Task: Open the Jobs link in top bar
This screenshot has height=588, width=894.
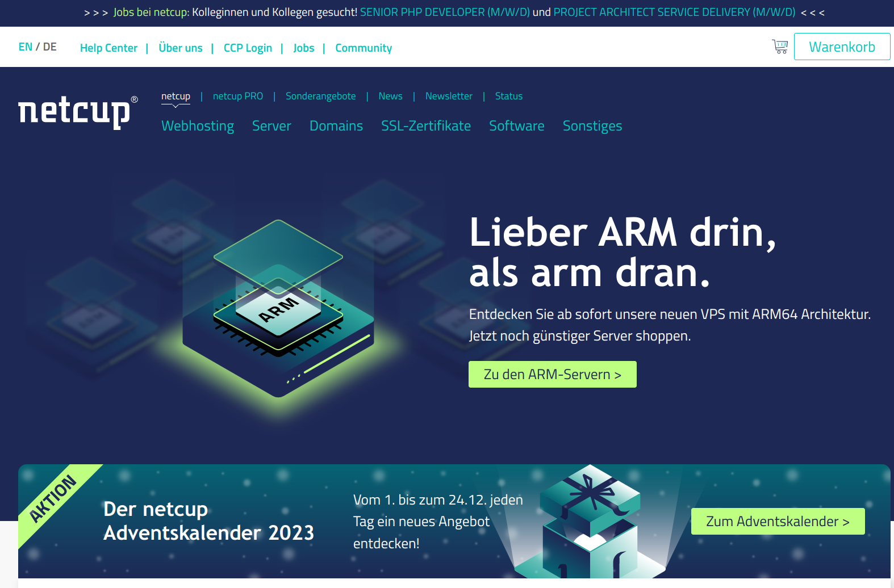Action: pyautogui.click(x=304, y=48)
